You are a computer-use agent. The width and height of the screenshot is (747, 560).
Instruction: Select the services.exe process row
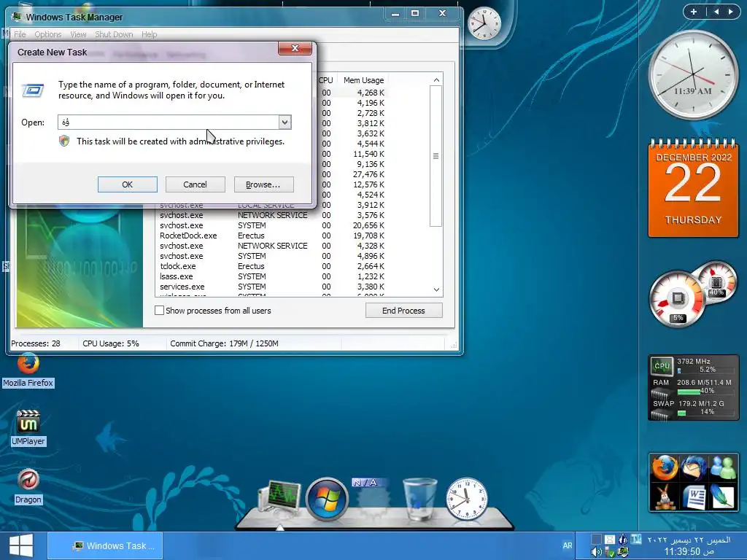(272, 287)
